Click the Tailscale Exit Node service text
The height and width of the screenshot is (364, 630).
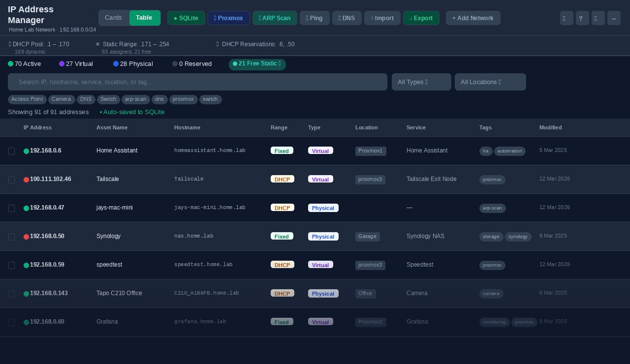point(432,179)
